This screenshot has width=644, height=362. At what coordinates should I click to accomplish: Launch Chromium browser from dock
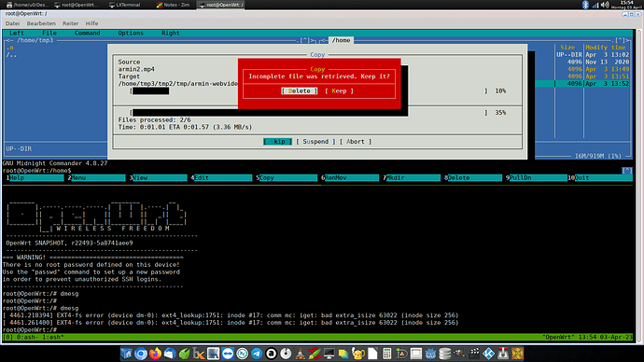click(141, 354)
